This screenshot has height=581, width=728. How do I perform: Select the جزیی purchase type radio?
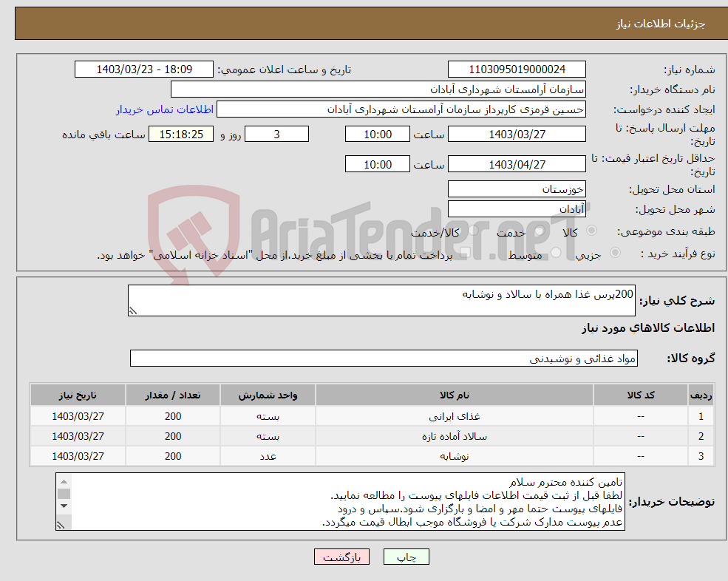coord(615,252)
